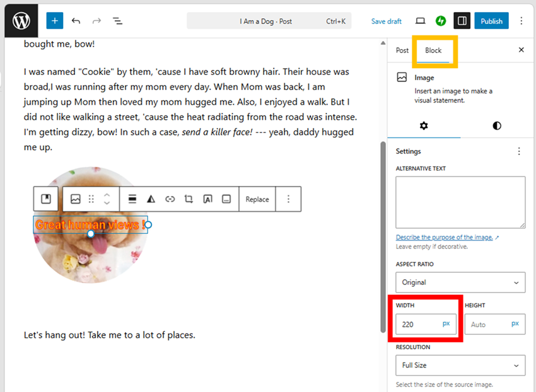Switch to the Styles half-circle tab
536x392 pixels.
(497, 125)
